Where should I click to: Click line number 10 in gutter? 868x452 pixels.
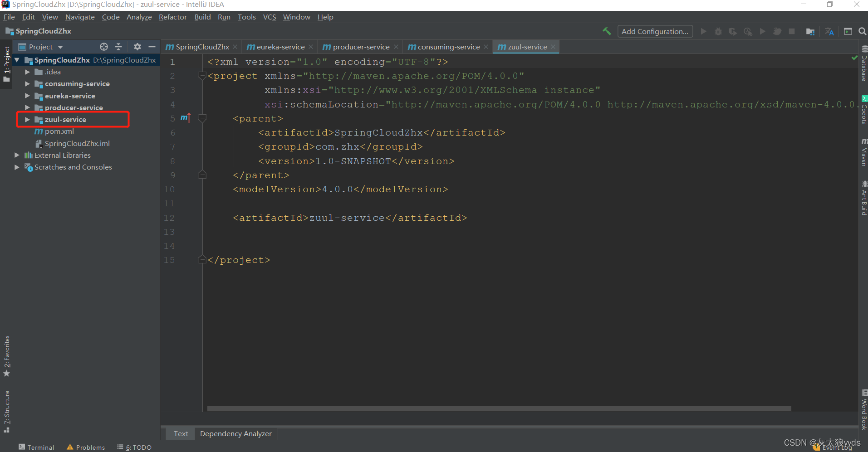pyautogui.click(x=169, y=189)
